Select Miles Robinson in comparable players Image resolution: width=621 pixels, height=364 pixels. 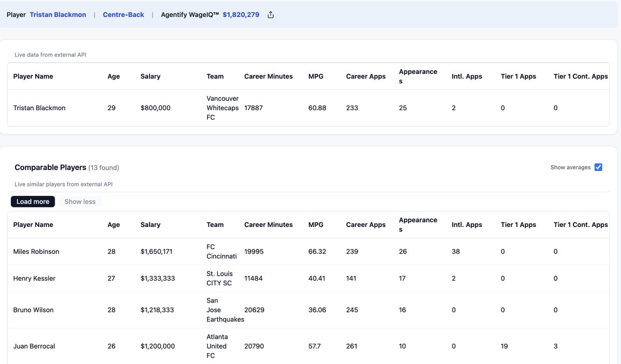point(36,252)
